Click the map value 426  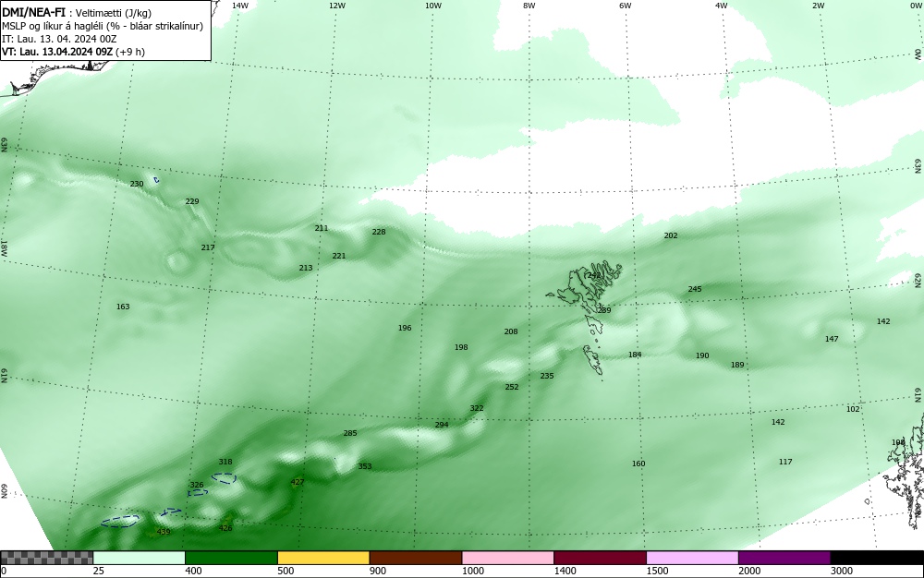coord(225,528)
